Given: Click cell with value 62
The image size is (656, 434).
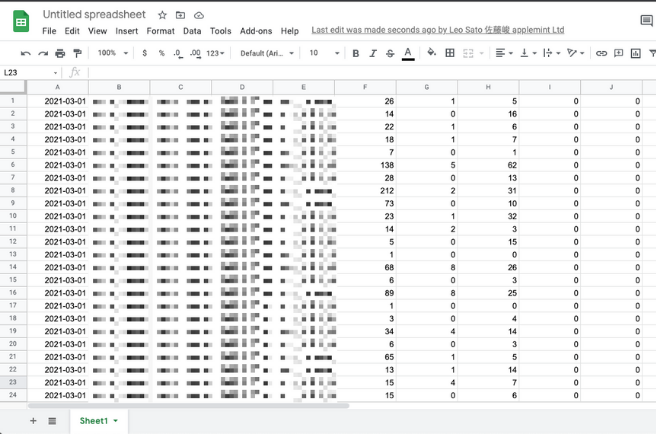Looking at the screenshot, I should coord(488,165).
